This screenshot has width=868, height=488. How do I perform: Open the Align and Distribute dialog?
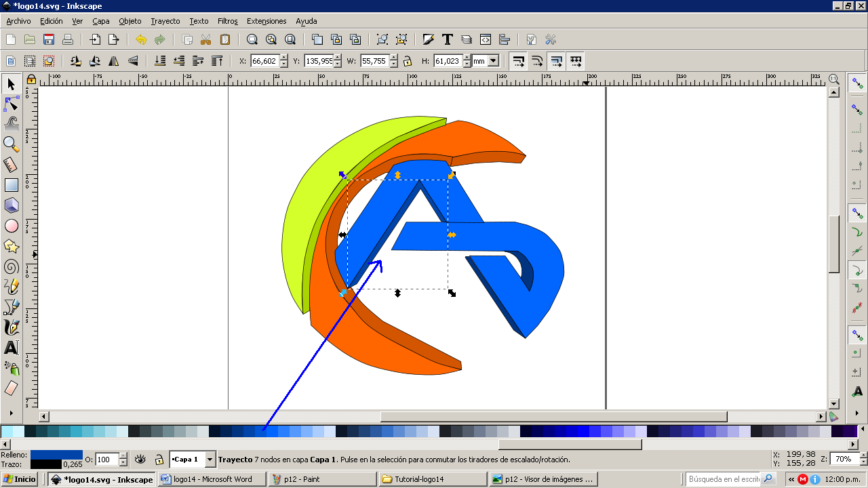tap(505, 39)
